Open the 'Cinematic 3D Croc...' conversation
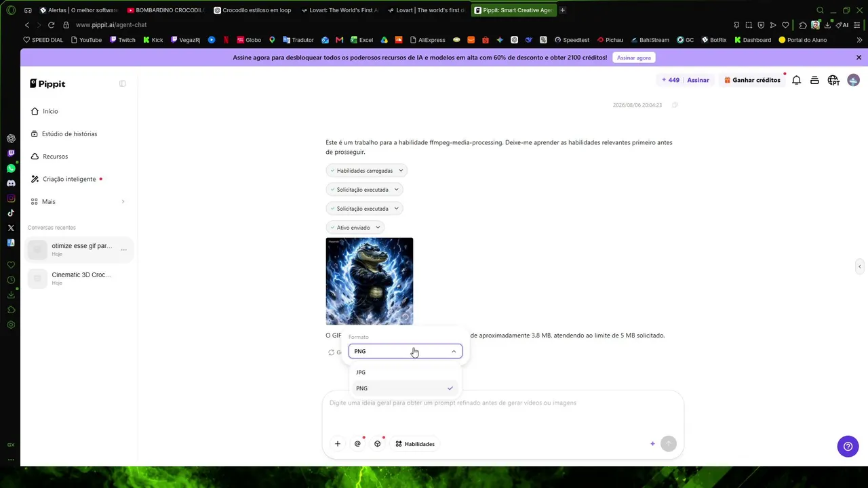 tap(79, 279)
